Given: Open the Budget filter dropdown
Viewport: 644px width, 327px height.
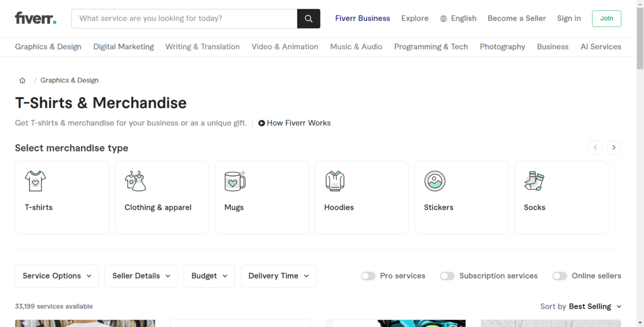Looking at the screenshot, I should pyautogui.click(x=209, y=276).
